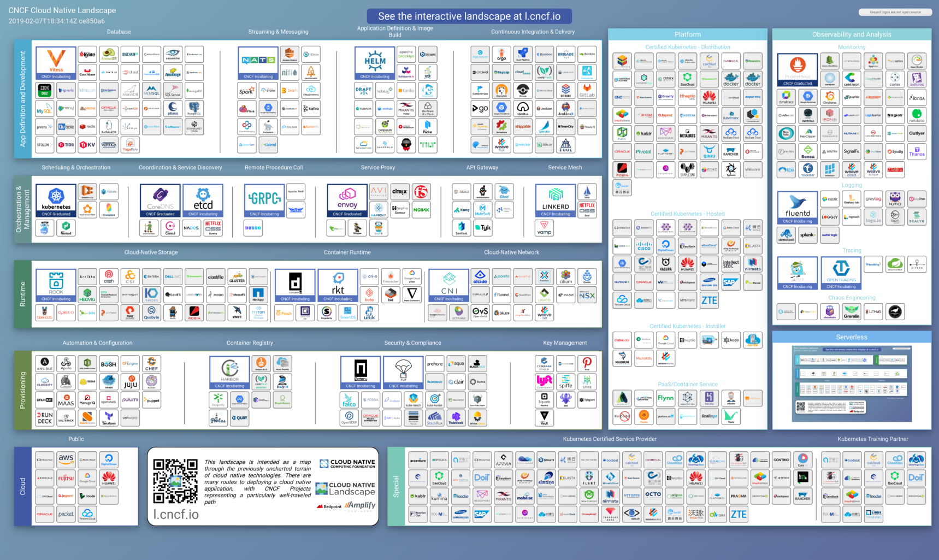The height and width of the screenshot is (560, 939).
Task: Click the packet cloud tile
Action: coord(66,514)
